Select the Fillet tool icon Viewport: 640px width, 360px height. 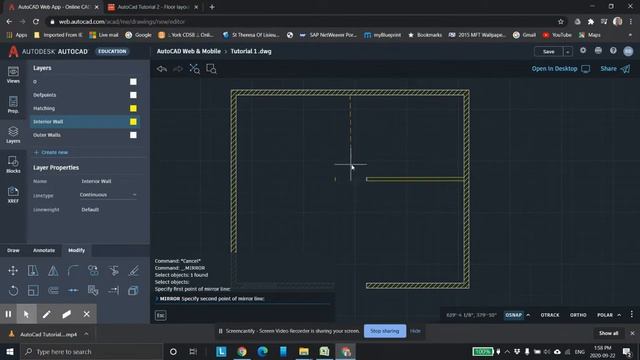click(x=73, y=271)
